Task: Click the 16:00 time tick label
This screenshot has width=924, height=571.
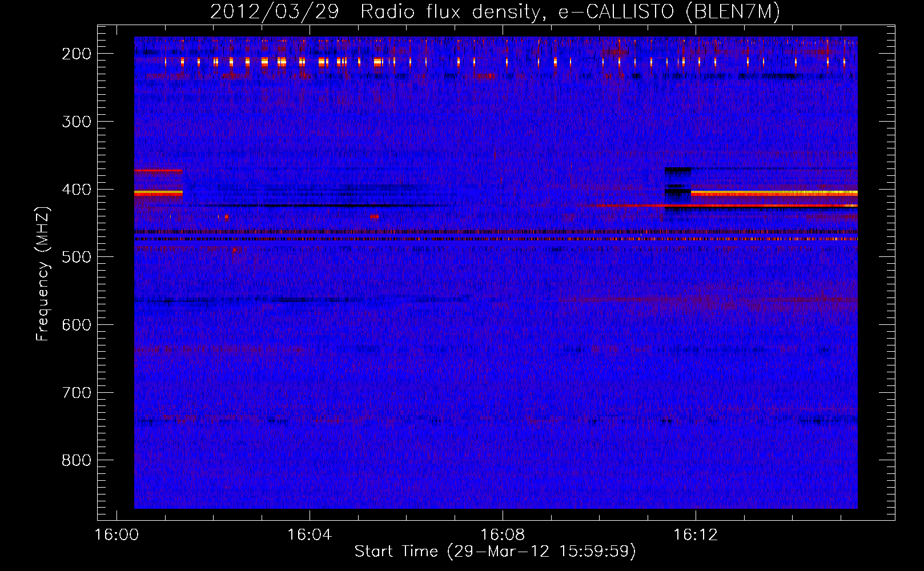Action: point(116,535)
